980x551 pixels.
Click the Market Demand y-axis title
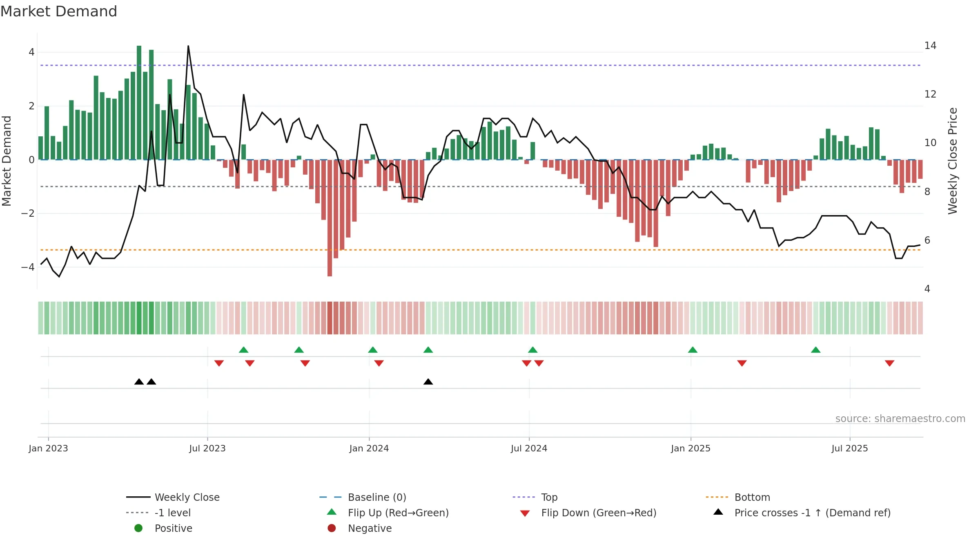coord(7,161)
